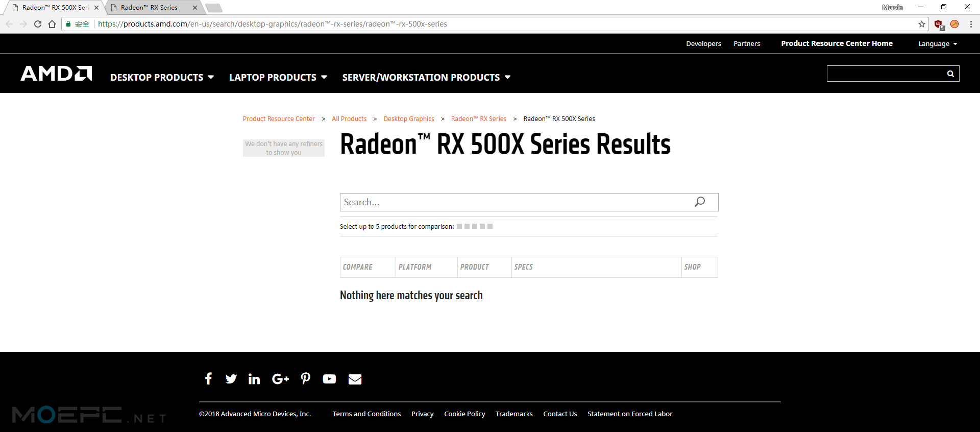Open Chrome three-dot menu

(x=971, y=24)
